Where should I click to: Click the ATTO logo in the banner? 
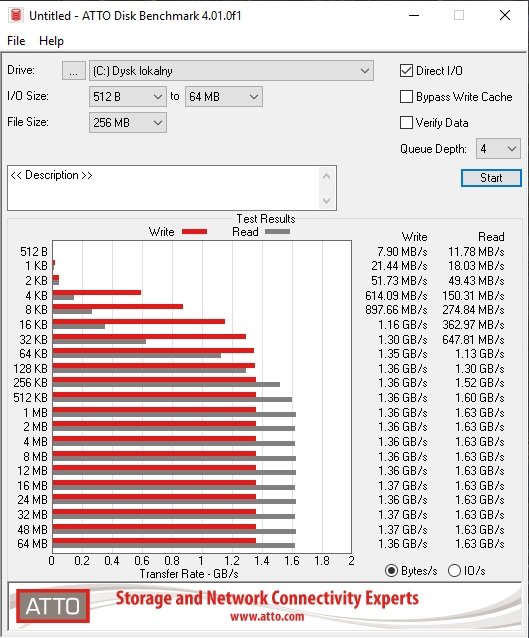pos(52,606)
